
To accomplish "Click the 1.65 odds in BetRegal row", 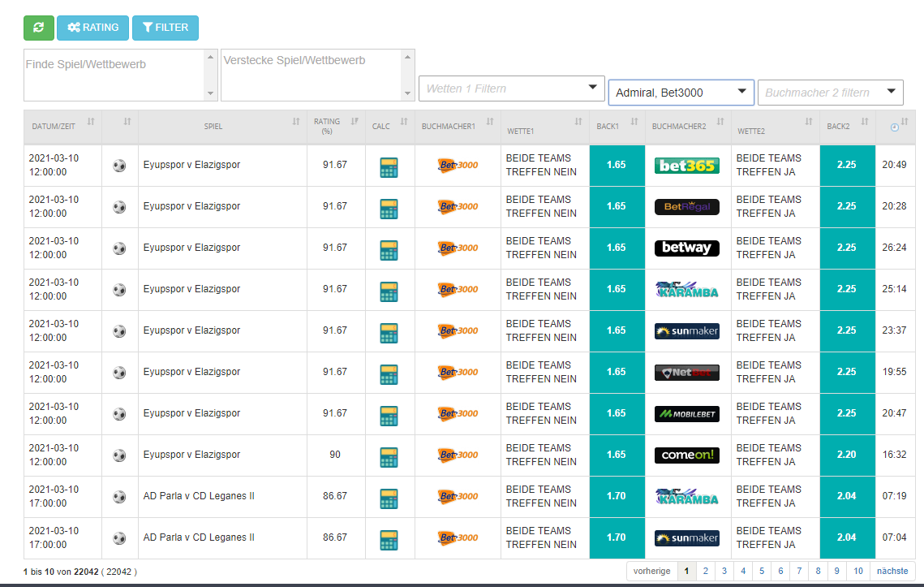I will 617,206.
